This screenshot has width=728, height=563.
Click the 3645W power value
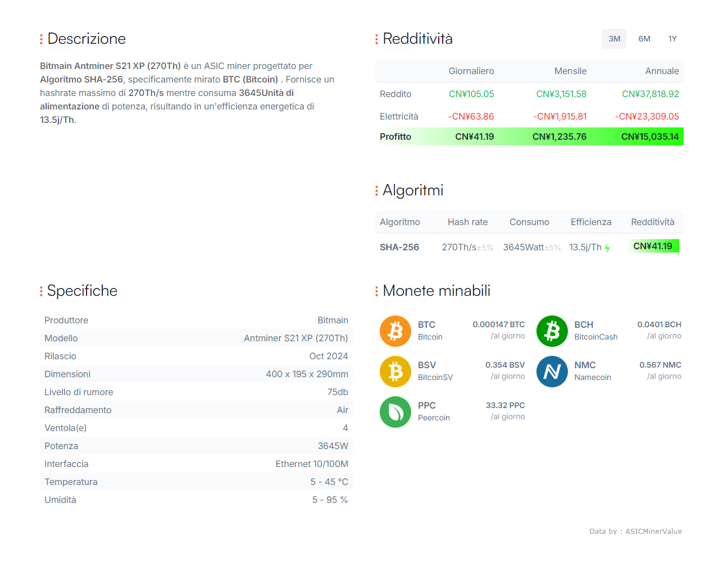(333, 446)
